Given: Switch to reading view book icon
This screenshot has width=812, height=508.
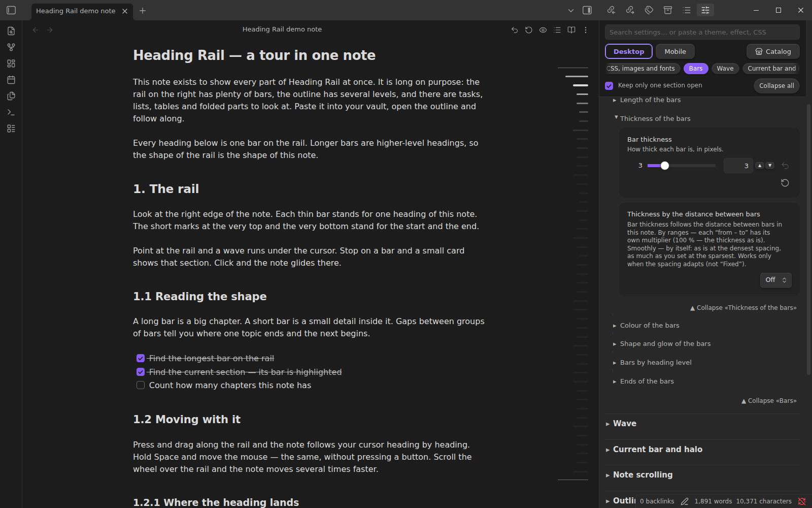Looking at the screenshot, I should tap(571, 30).
